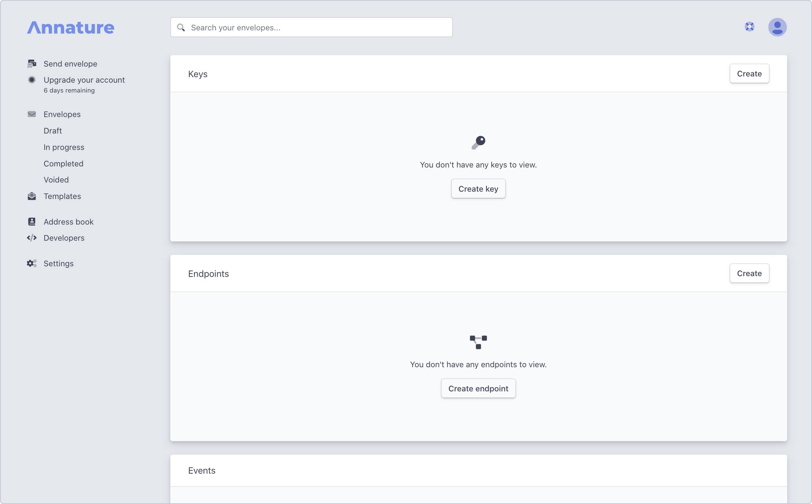Viewport: 812px width, 504px height.
Task: Click the search magnifier icon
Action: [181, 27]
